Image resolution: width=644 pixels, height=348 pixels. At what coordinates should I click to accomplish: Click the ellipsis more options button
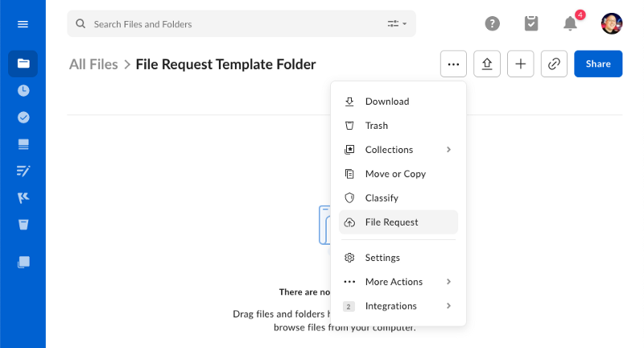coord(453,64)
